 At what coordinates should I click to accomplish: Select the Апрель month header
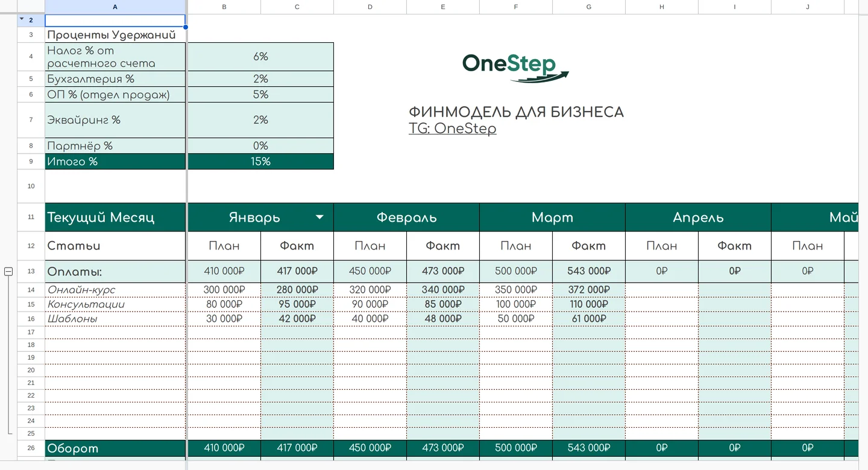(698, 218)
